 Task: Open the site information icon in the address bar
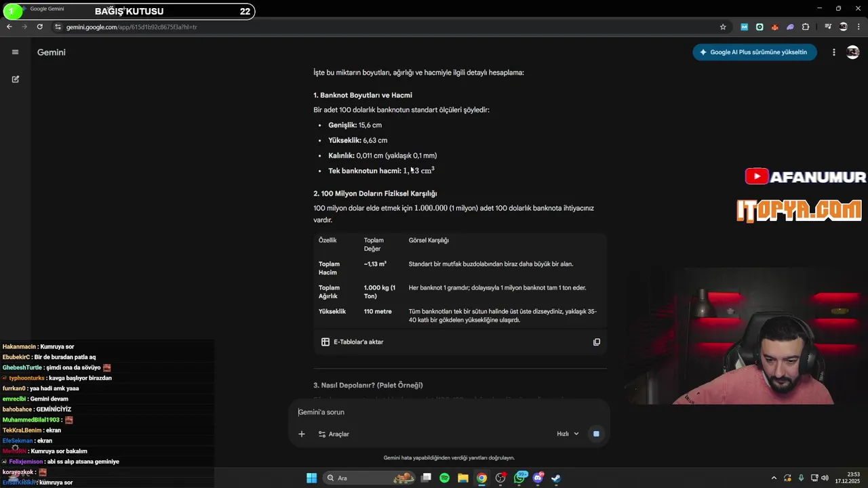tap(58, 27)
